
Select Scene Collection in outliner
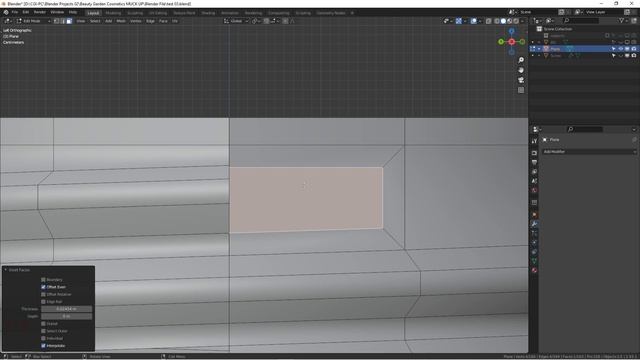pyautogui.click(x=558, y=29)
